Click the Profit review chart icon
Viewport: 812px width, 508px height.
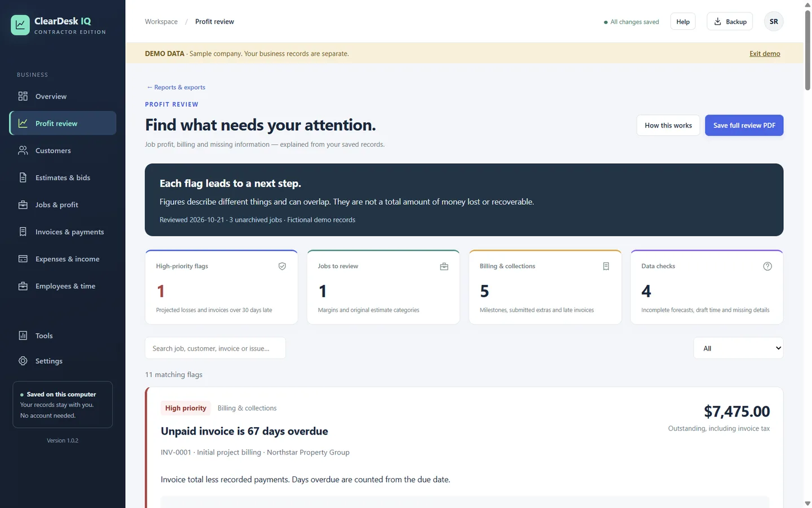23,123
